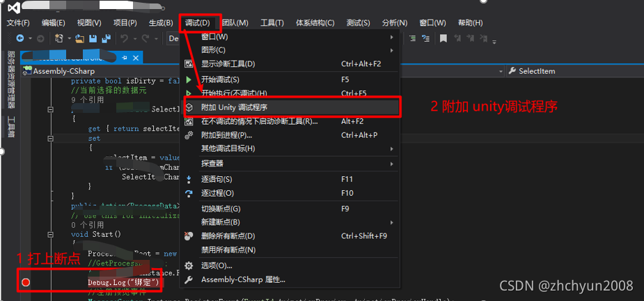
Task: Select 在不调试的情况下启动诊断工具 item
Action: pos(291,121)
